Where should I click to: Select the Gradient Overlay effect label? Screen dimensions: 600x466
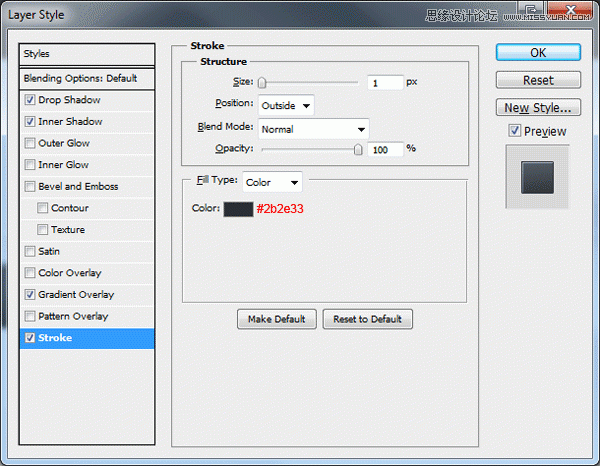tap(76, 295)
